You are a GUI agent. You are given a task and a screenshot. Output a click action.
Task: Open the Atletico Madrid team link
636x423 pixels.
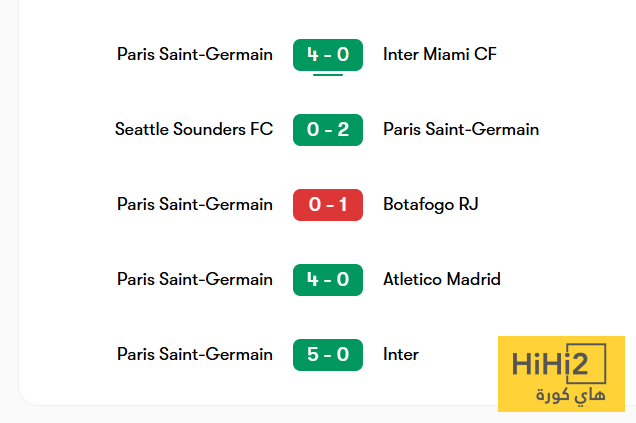tap(442, 279)
